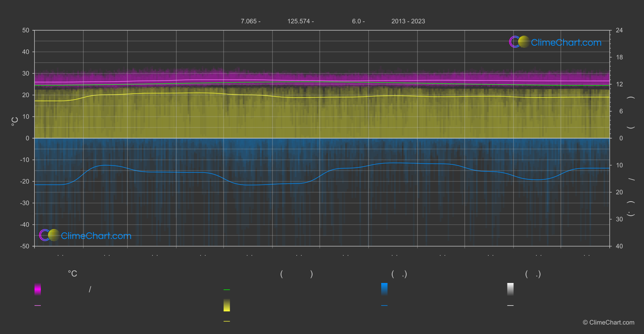Click the 50 tick on left axis
Image resolution: width=644 pixels, height=334 pixels.
(x=26, y=30)
